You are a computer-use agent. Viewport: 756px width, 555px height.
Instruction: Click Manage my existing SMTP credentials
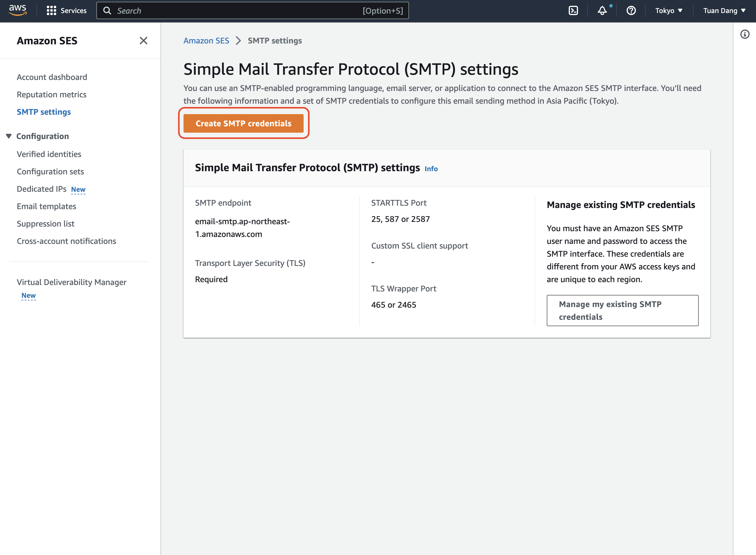click(622, 311)
